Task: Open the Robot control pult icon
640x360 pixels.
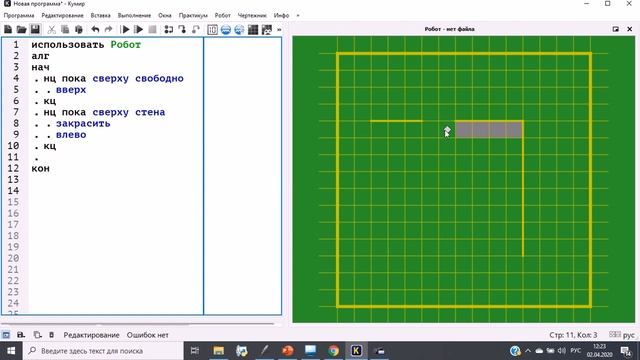Action: point(267,29)
